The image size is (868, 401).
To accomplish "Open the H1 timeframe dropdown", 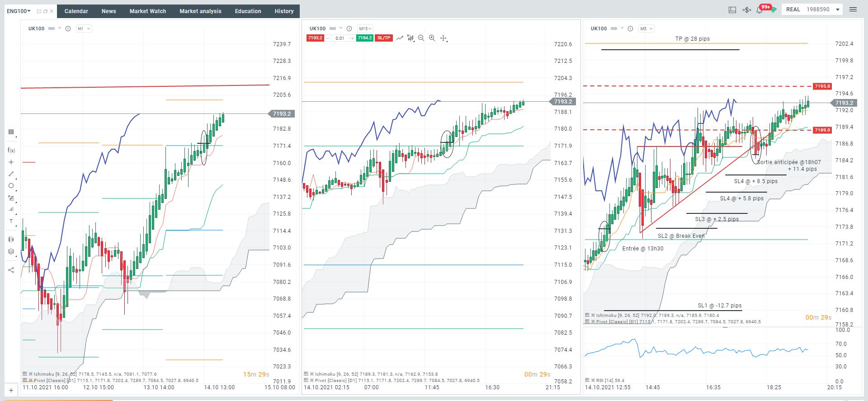I will [84, 28].
